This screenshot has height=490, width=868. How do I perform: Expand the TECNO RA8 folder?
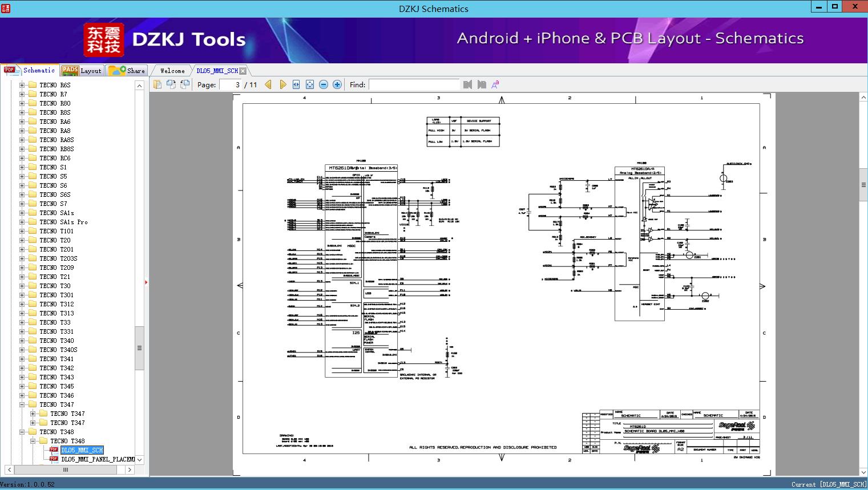tap(22, 131)
